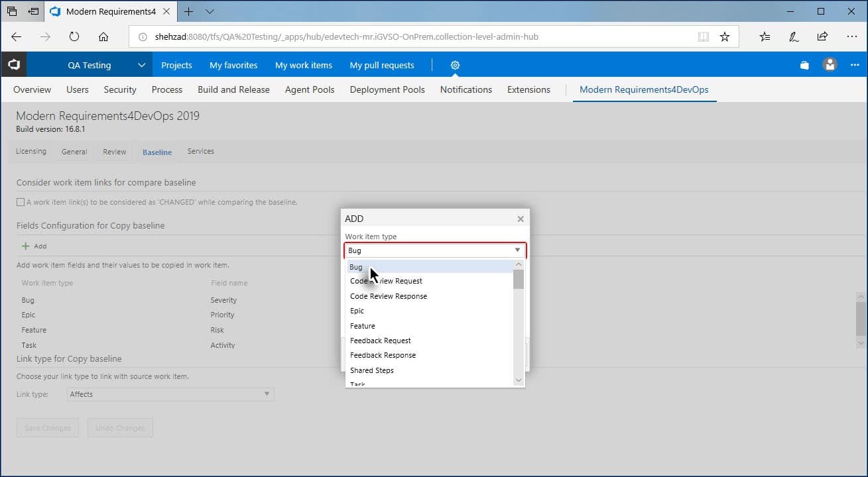Open browser Settings and more menu

click(x=851, y=37)
